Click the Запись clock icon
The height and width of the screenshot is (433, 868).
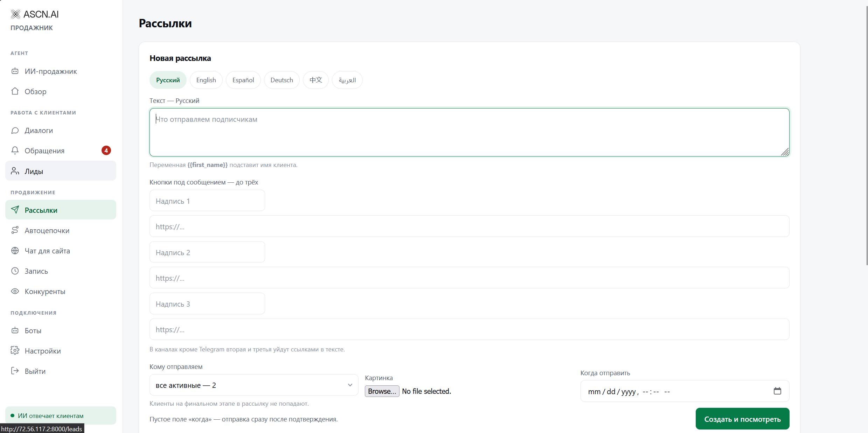(x=15, y=271)
